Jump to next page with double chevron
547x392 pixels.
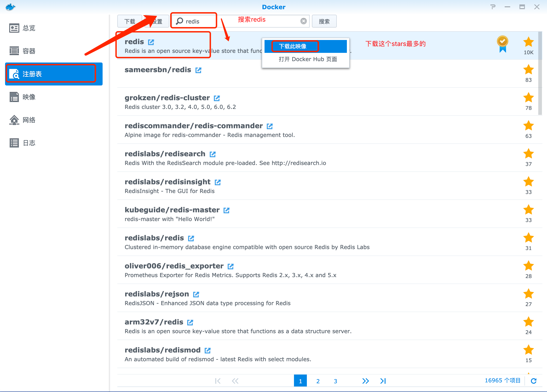click(x=365, y=381)
